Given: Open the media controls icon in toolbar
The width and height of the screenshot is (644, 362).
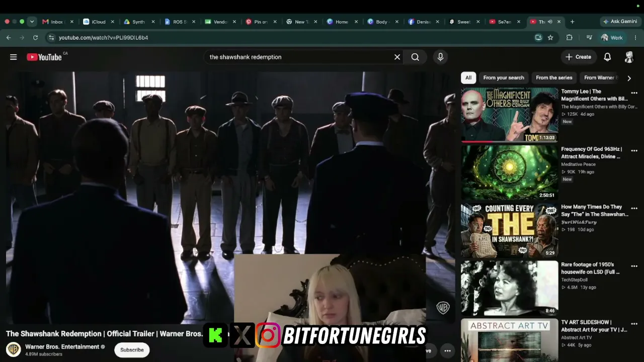Looking at the screenshot, I should click(x=589, y=38).
